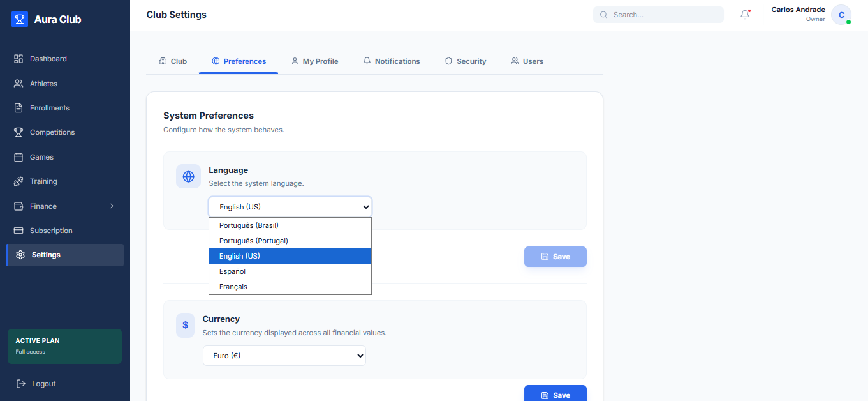868x401 pixels.
Task: Click the notification bell icon
Action: 745,15
